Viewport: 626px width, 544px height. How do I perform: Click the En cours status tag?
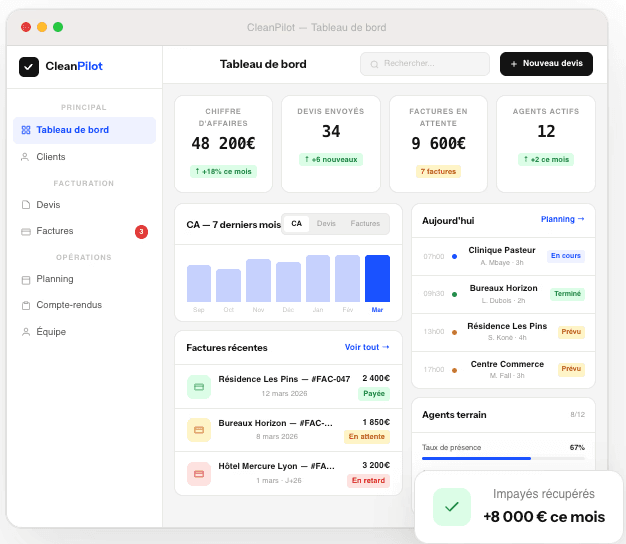(x=566, y=256)
